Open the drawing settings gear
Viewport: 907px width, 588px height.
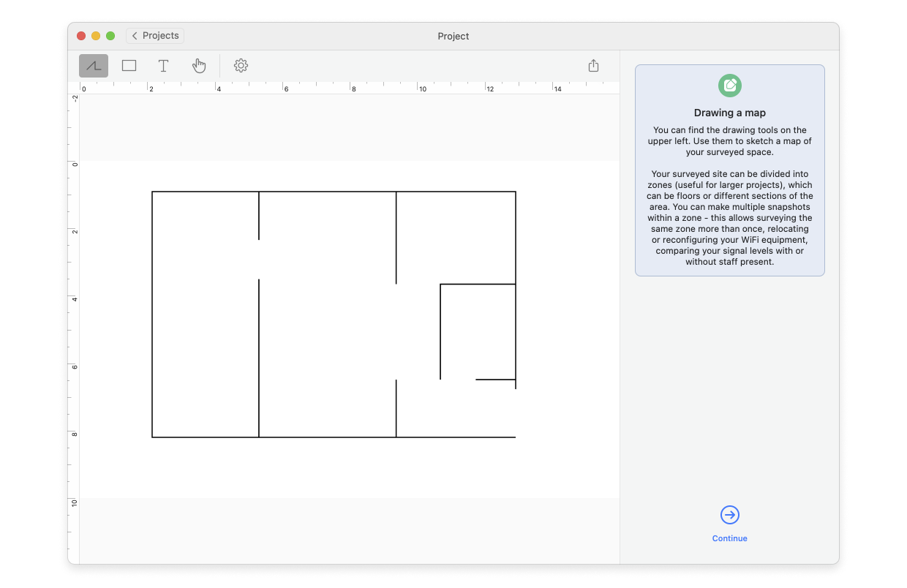pos(241,65)
